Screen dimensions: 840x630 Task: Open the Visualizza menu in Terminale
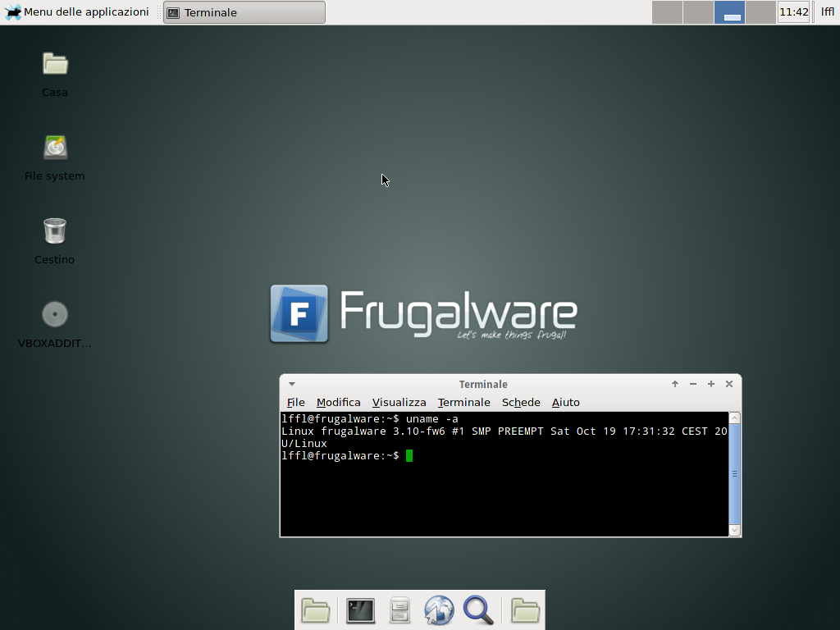399,402
